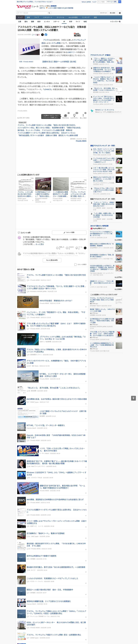Image resolution: width=138 pixels, height=644 pixels.
Task: Click the Yahoo!ニュース オリジナル star icon
Action: (92, 111)
